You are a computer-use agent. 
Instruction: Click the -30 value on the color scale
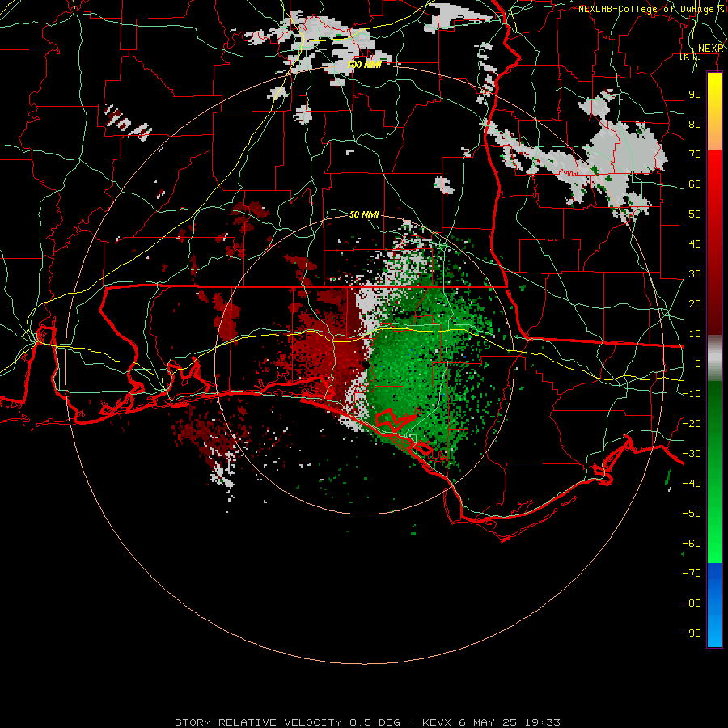(692, 454)
